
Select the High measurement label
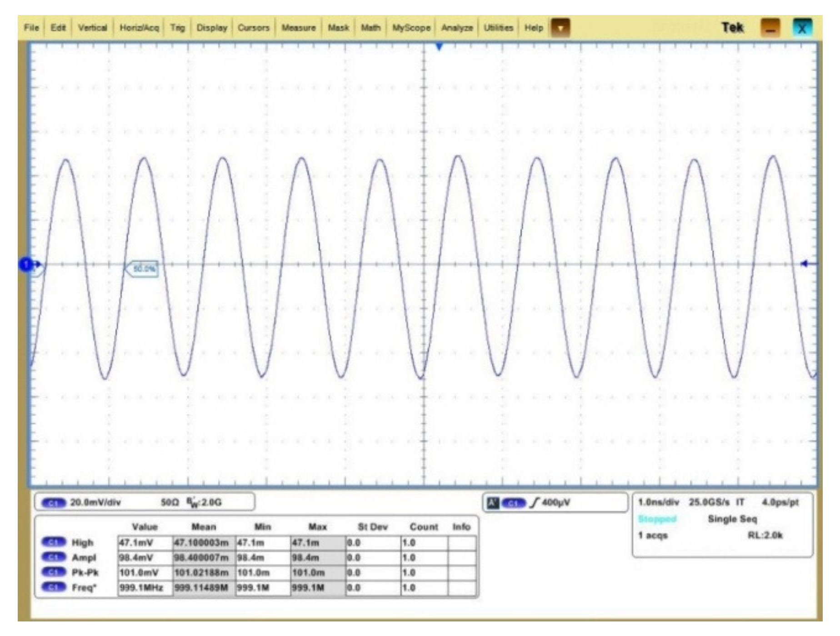click(82, 543)
